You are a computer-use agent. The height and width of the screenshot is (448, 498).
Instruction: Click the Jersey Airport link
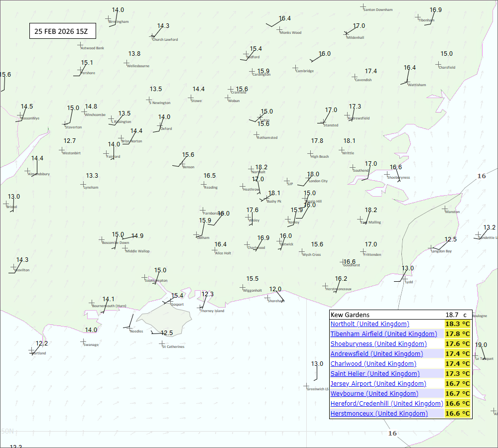click(x=378, y=384)
